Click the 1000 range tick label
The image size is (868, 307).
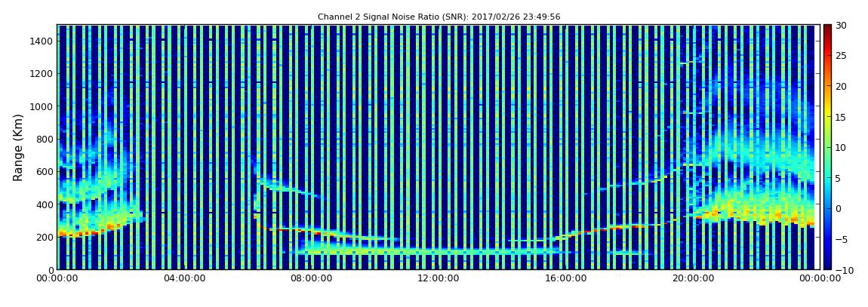(x=42, y=106)
